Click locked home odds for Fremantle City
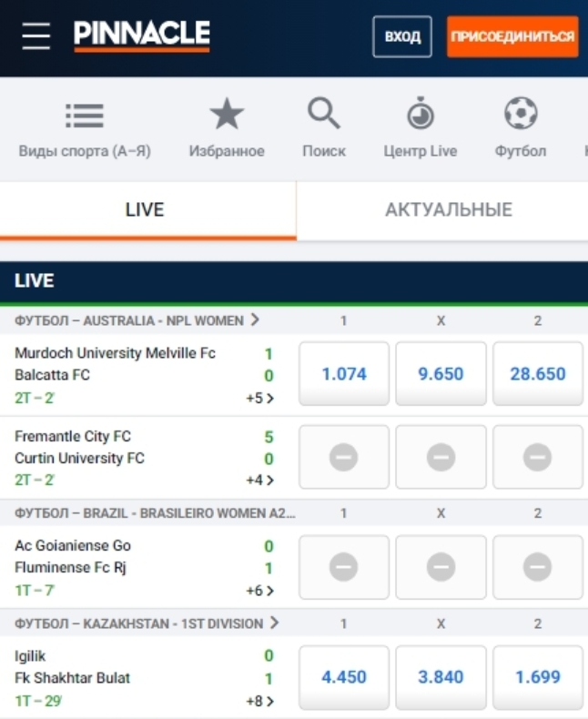This screenshot has width=588, height=719. pyautogui.click(x=344, y=457)
